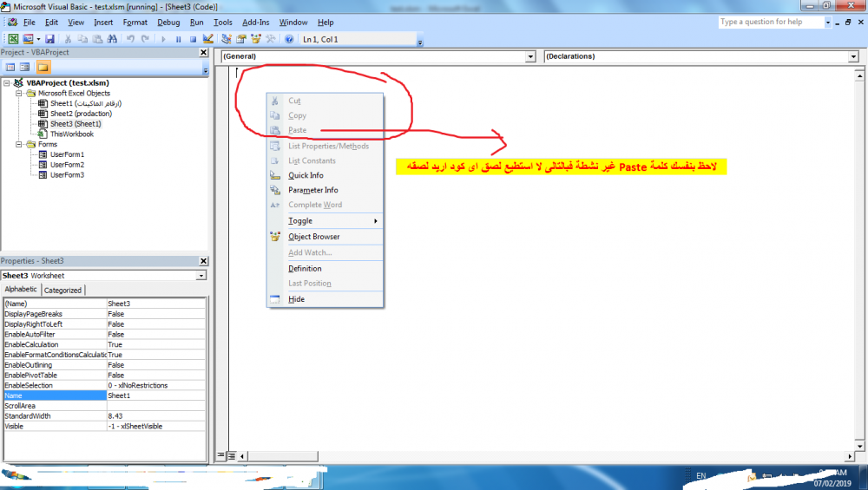Collapse the Forms folder in the project tree
Image resolution: width=868 pixels, height=490 pixels.
pos(18,144)
